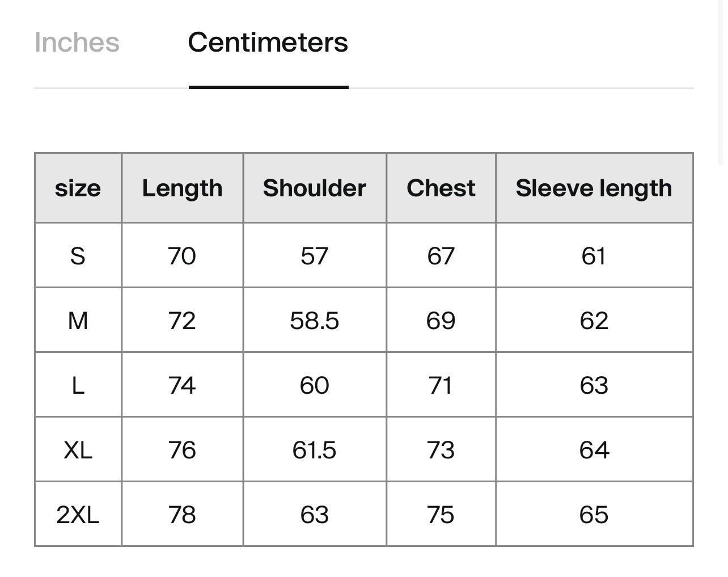Select the M size row label
Image resolution: width=728 pixels, height=577 pixels.
pyautogui.click(x=78, y=321)
